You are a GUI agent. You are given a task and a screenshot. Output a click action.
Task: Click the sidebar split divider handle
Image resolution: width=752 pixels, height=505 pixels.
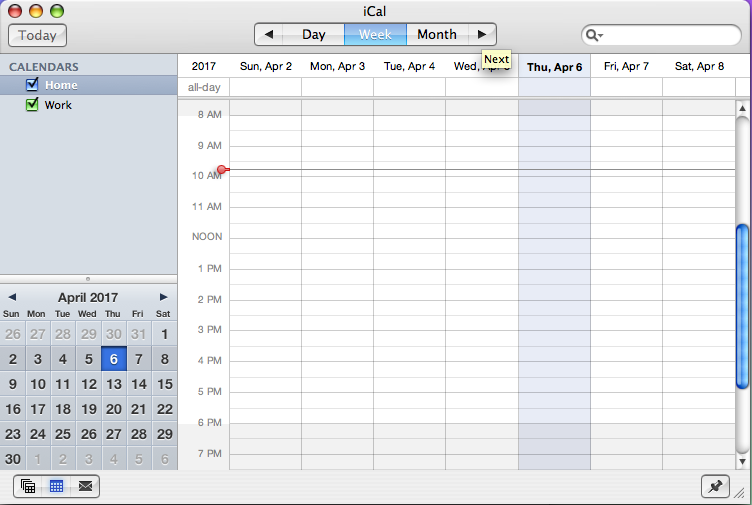tap(88, 279)
